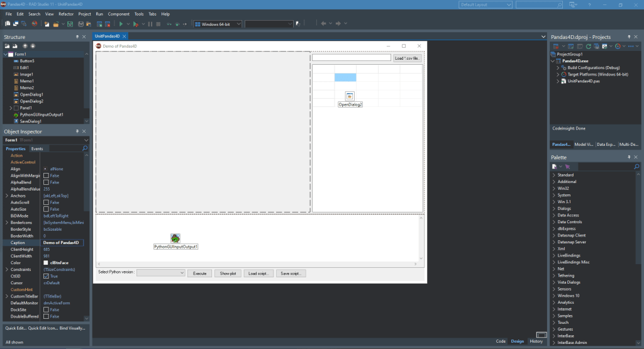Open the Form1 selector in Object Inspector
The width and height of the screenshot is (644, 349).
coord(46,140)
